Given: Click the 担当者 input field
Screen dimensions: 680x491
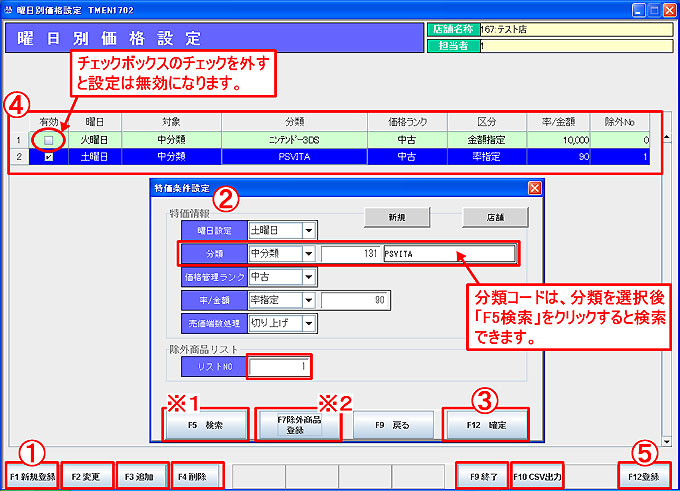Looking at the screenshot, I should click(x=576, y=46).
